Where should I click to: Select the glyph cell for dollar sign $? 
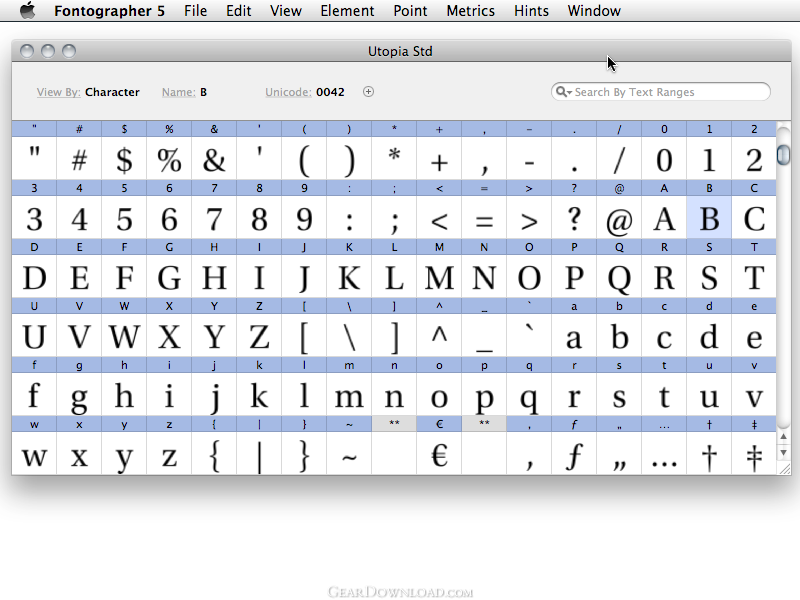tap(124, 158)
